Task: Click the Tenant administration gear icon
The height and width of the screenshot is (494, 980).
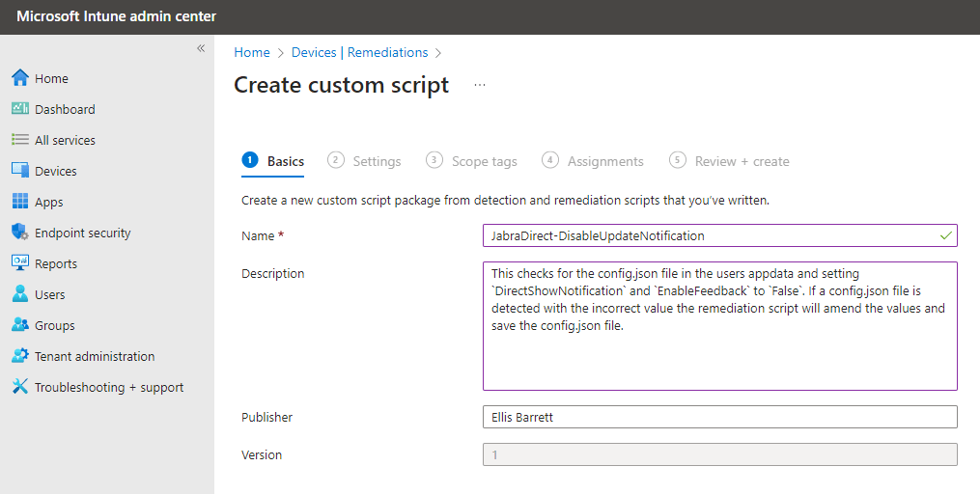Action: (20, 356)
